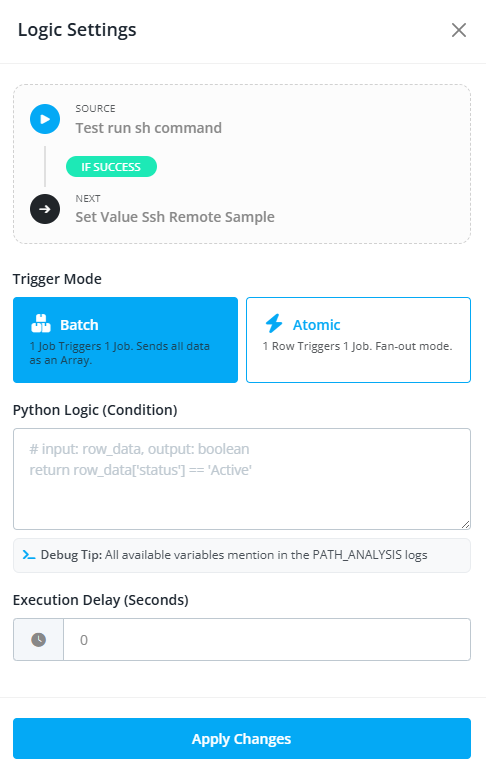This screenshot has width=486, height=777.
Task: Click the Test run sh command source
Action: [149, 128]
